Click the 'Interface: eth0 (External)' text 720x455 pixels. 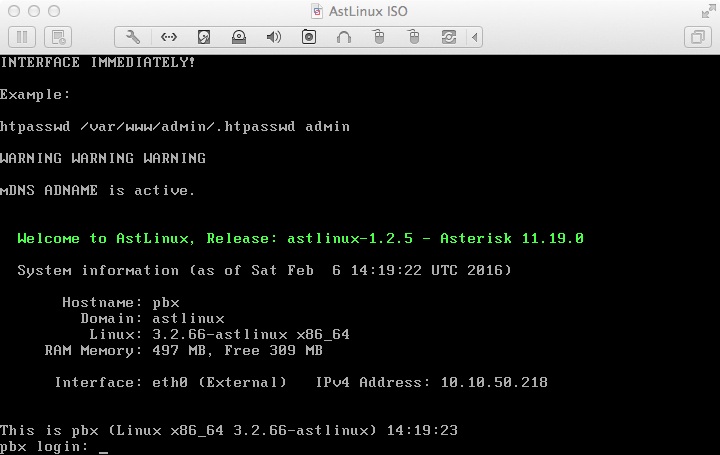point(170,382)
